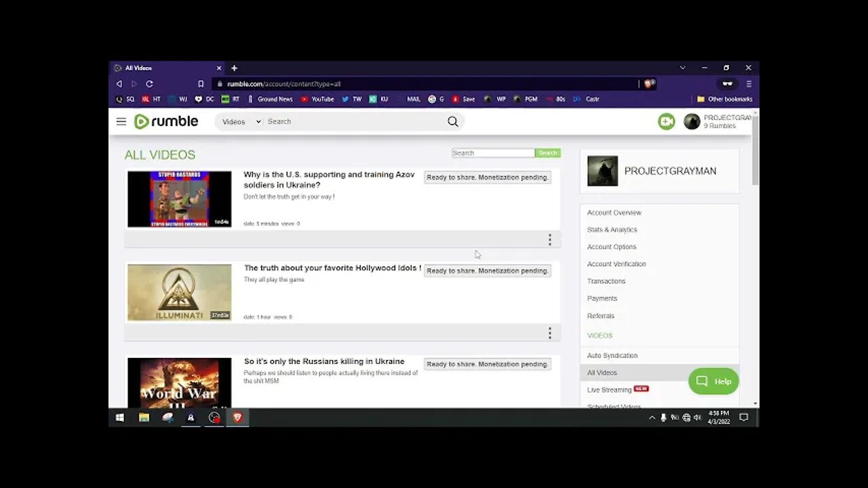
Task: Open the browser main menu icon
Action: (x=749, y=84)
